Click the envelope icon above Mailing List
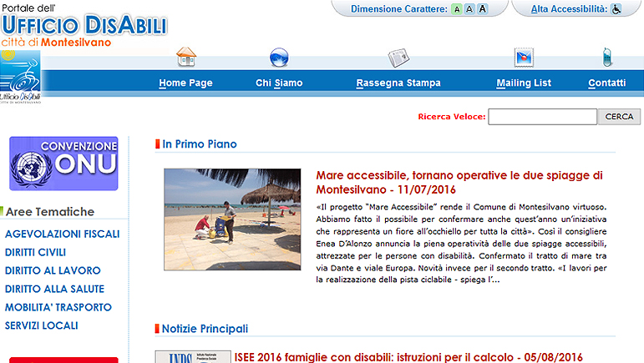 pos(524,58)
